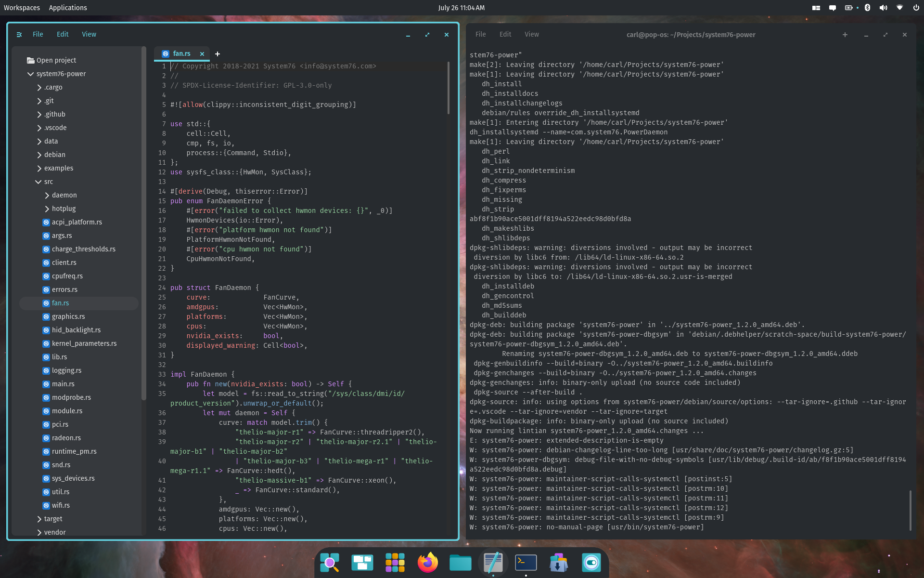Open the application library grid from the dock
Viewport: 924px width, 578px height.
point(395,562)
